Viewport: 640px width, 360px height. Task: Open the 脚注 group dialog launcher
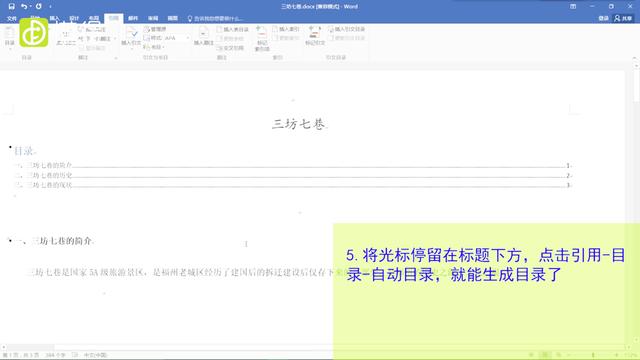click(x=116, y=58)
